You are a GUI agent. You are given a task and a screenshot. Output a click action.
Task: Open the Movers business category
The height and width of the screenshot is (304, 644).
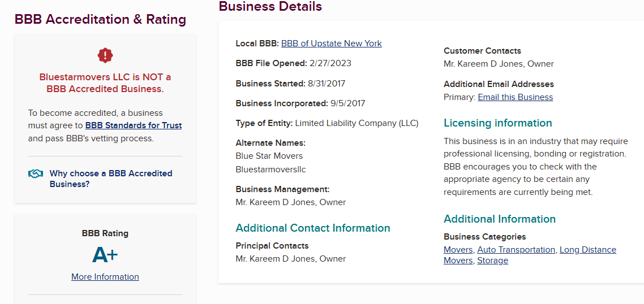[x=458, y=250]
